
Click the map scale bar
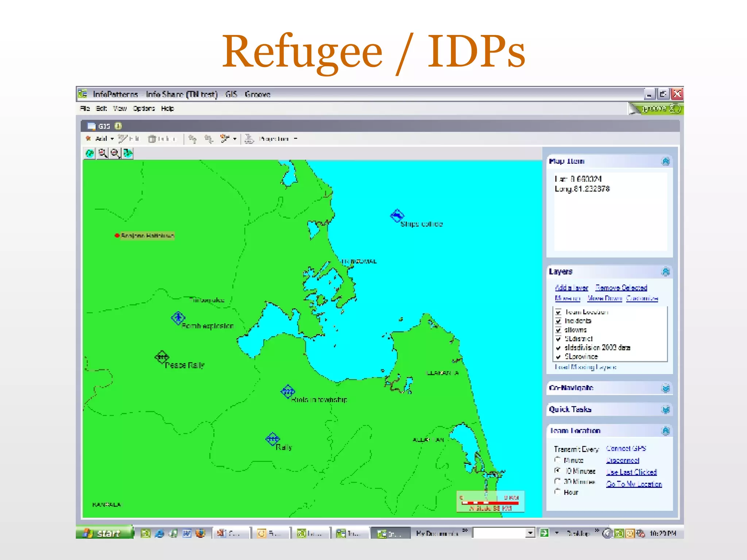[490, 502]
